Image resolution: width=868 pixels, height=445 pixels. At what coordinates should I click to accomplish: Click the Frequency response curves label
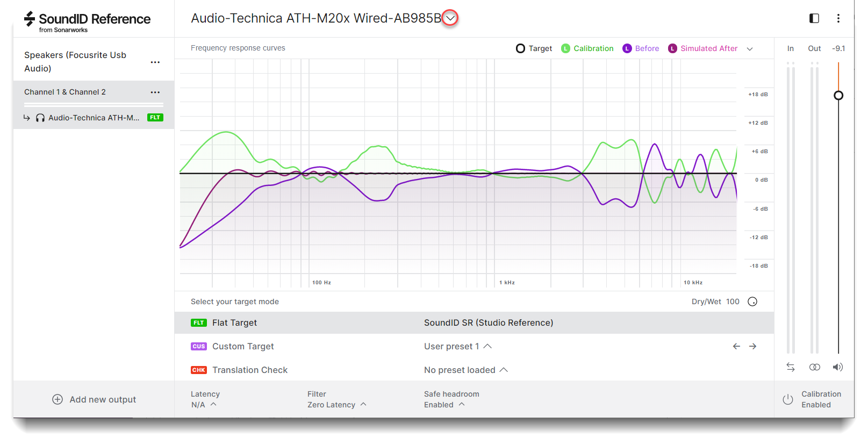(238, 48)
